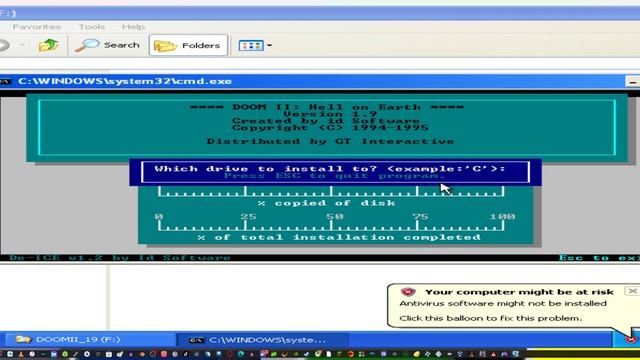Click the "% of total installation completed" label
The image size is (640, 360).
[339, 237]
